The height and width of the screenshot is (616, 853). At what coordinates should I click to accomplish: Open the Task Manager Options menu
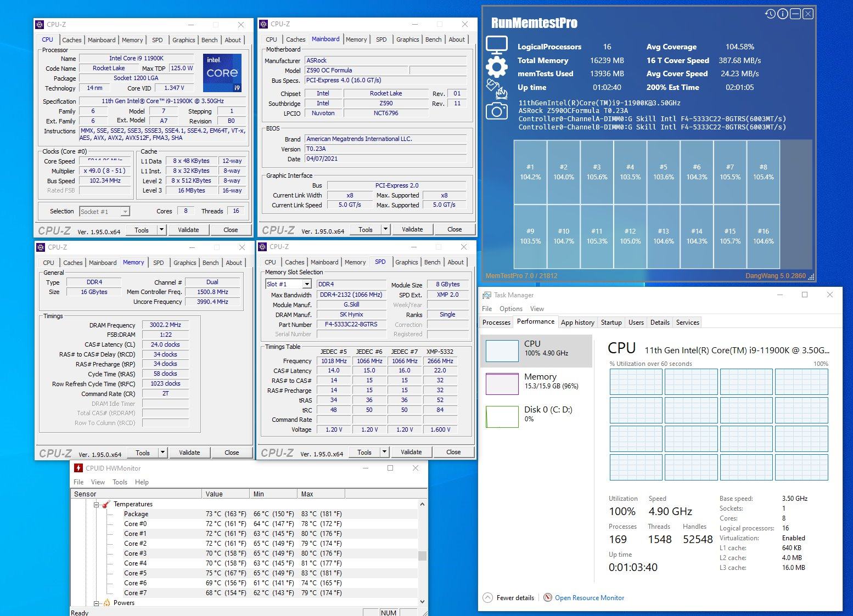tap(511, 309)
